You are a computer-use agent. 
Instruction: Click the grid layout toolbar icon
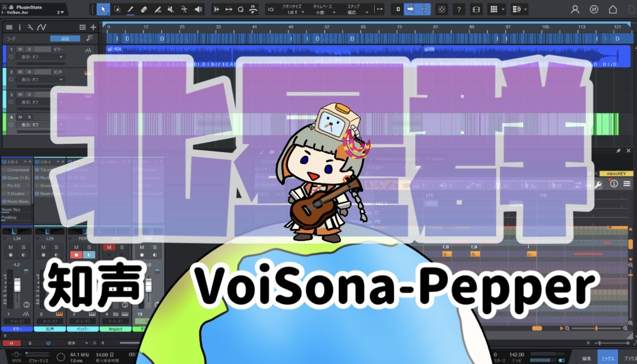pyautogui.click(x=494, y=9)
